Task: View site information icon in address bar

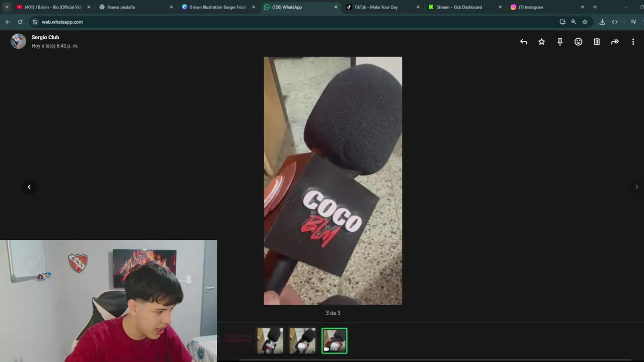Action: pyautogui.click(x=35, y=22)
